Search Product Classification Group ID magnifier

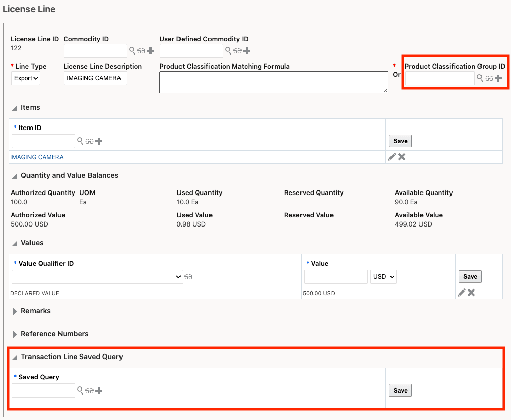(479, 78)
